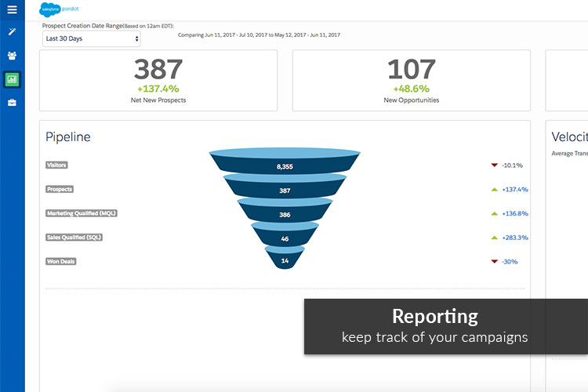
Task: Click the green up arrow beside +283.3%
Action: (x=494, y=238)
